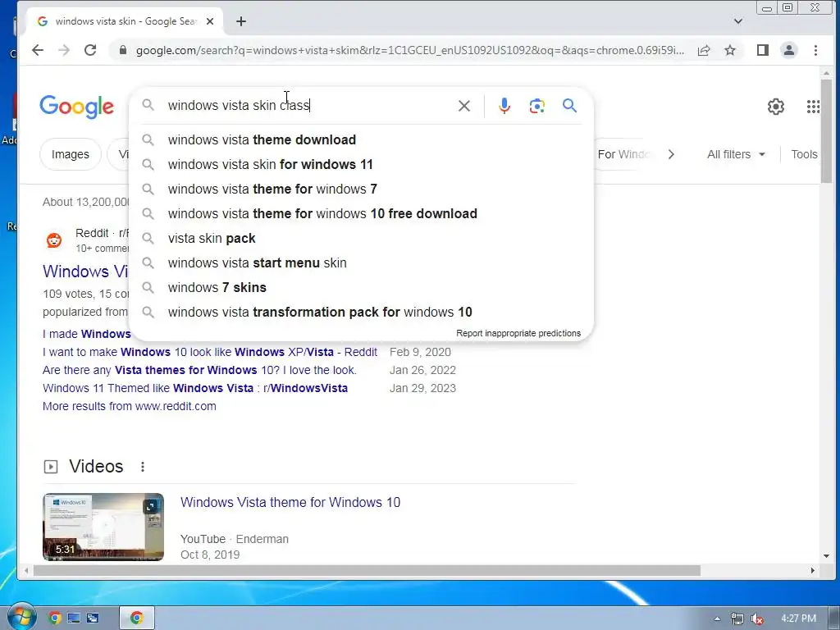This screenshot has width=840, height=630.
Task: Select the 'For Windows' filter chip
Action: [x=623, y=154]
